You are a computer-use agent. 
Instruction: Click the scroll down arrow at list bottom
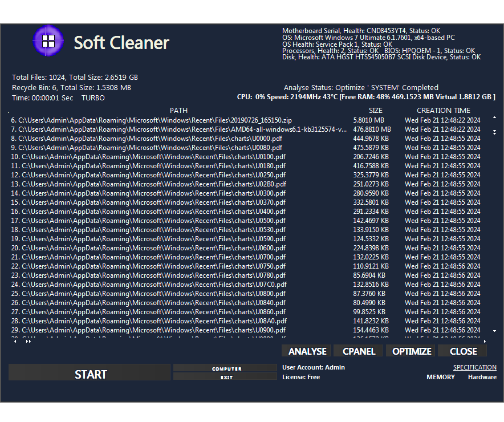(494, 331)
